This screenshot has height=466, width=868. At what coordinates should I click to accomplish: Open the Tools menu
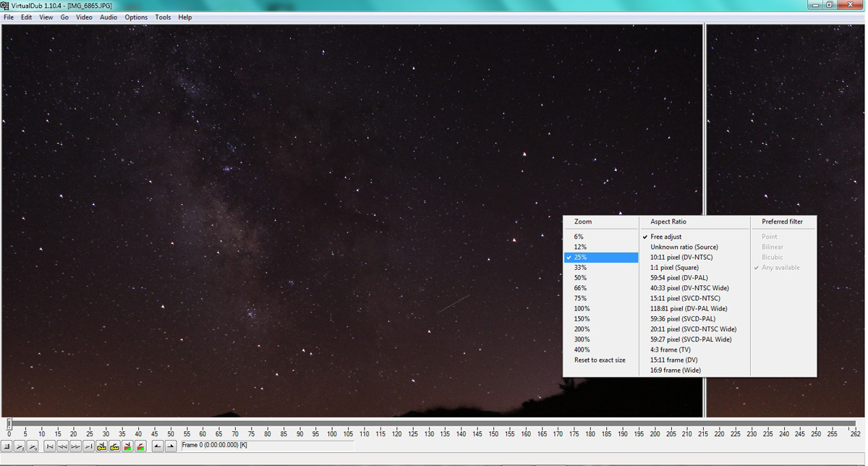[x=163, y=17]
